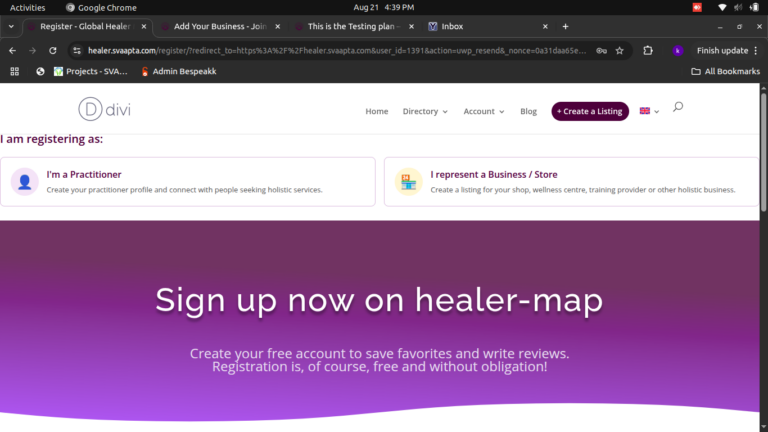Open Chrome three-dot menu
Screen dimensions: 768x432
pos(756,50)
